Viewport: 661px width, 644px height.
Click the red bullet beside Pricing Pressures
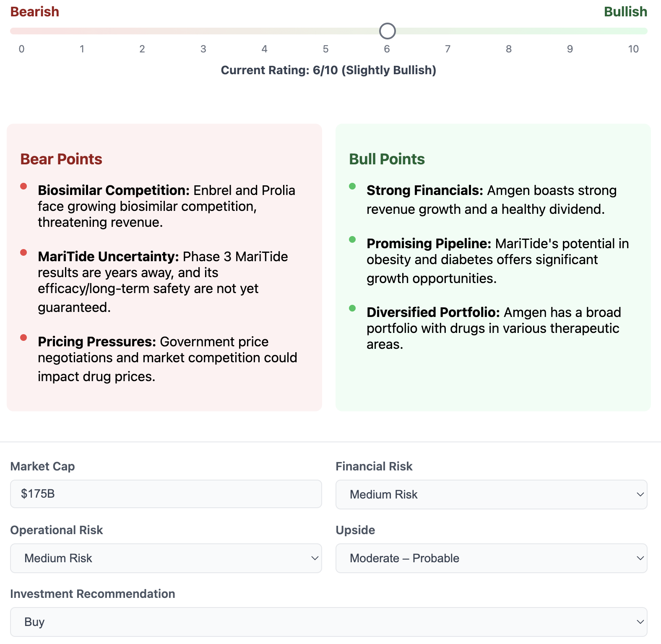point(24,338)
